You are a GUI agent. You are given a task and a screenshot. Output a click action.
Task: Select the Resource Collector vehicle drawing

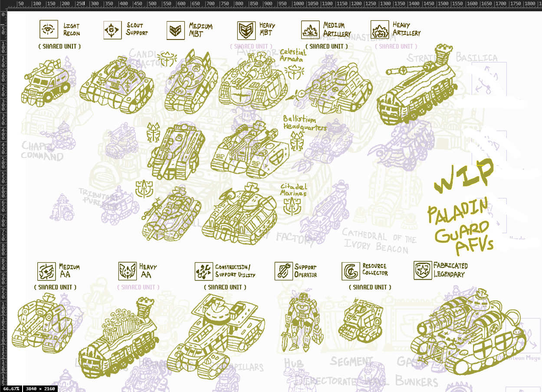(x=361, y=322)
